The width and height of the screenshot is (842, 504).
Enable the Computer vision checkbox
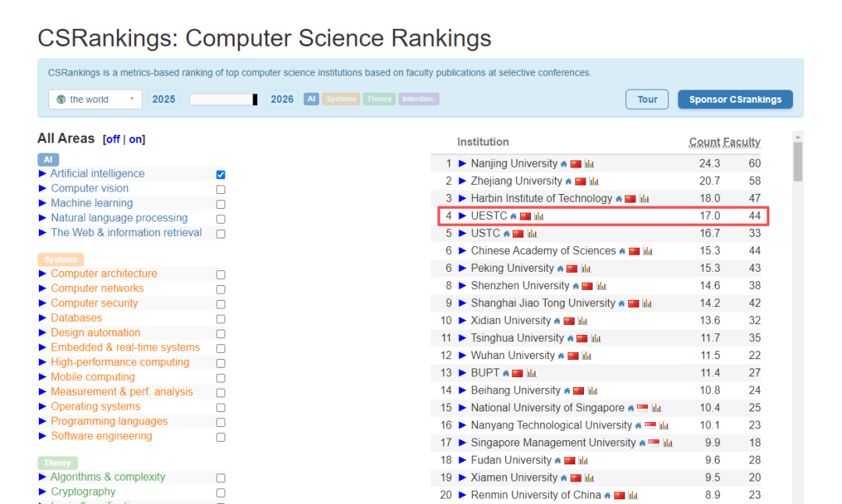[x=221, y=189]
